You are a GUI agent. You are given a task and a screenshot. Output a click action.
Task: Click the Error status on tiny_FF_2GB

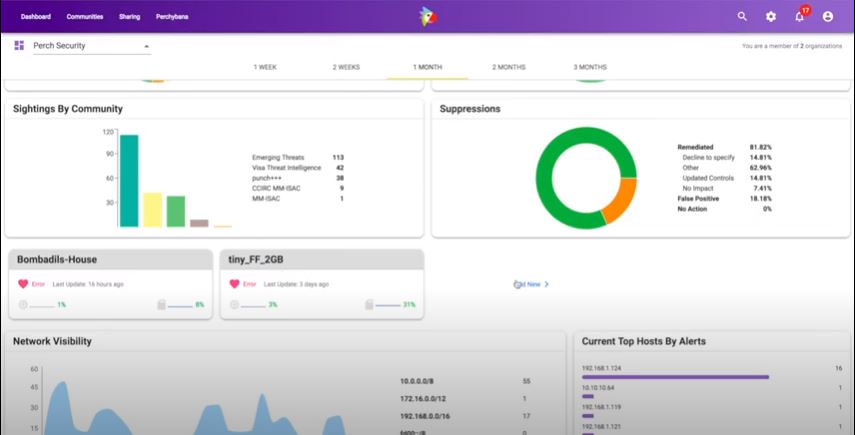click(x=250, y=284)
